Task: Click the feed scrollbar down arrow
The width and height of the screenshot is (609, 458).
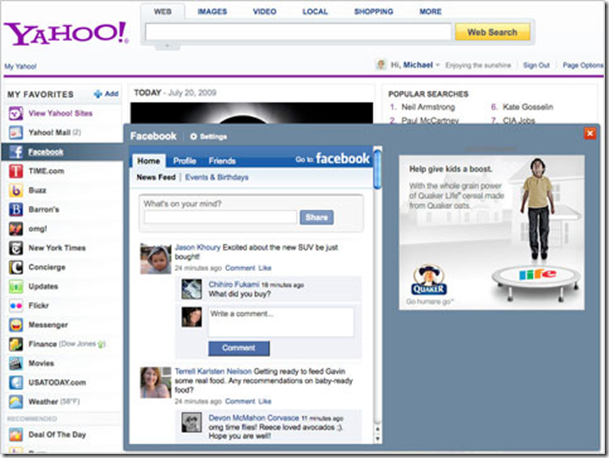Action: 378,439
